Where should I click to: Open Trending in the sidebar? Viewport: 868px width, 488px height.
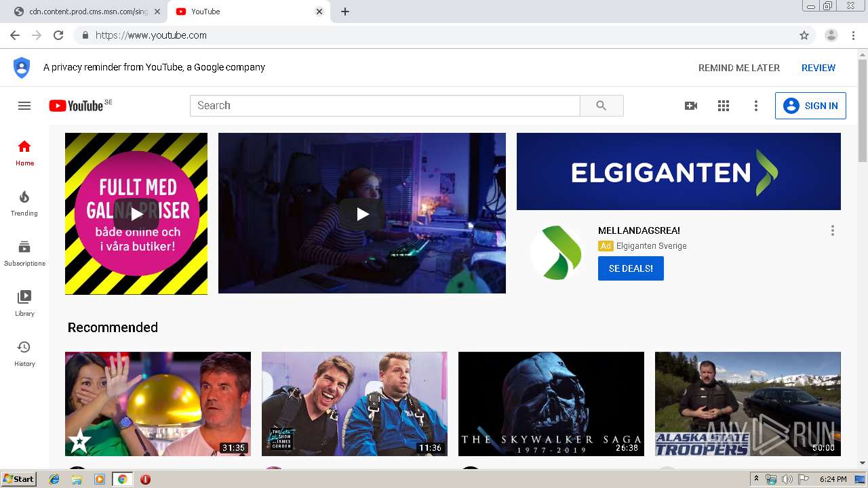[24, 203]
